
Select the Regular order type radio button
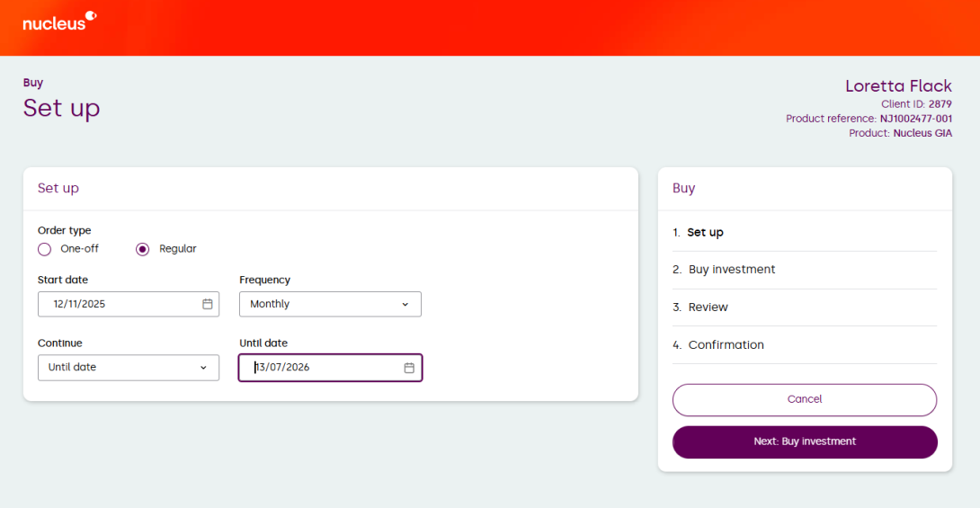click(142, 249)
